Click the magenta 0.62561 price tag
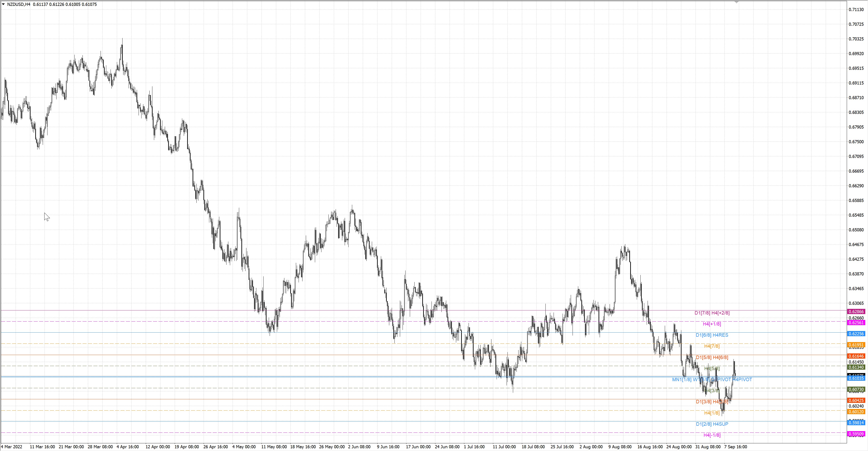 point(856,323)
